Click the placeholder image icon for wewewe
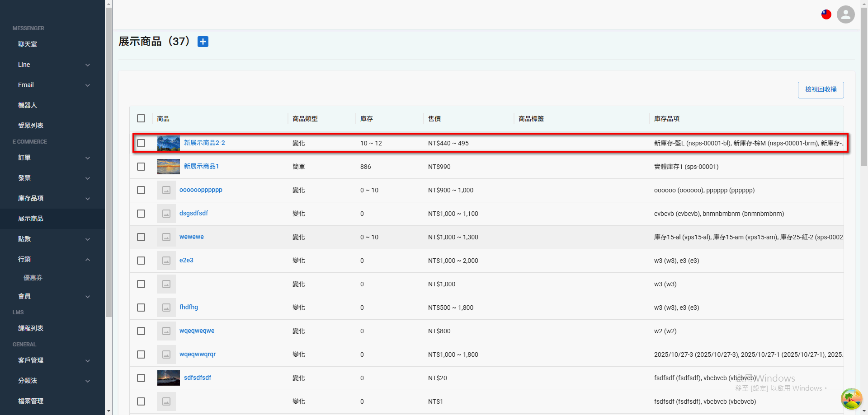 (166, 237)
